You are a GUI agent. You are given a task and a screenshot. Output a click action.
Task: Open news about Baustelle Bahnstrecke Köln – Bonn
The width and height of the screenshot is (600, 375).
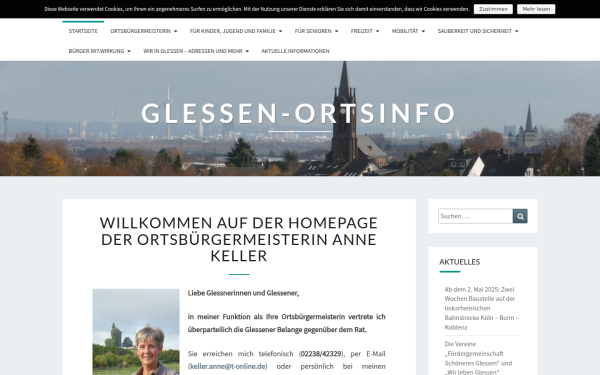point(481,308)
